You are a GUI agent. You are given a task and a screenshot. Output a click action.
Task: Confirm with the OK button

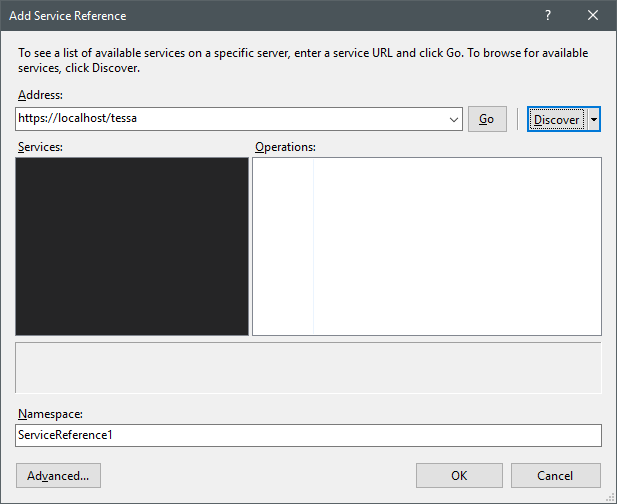459,475
